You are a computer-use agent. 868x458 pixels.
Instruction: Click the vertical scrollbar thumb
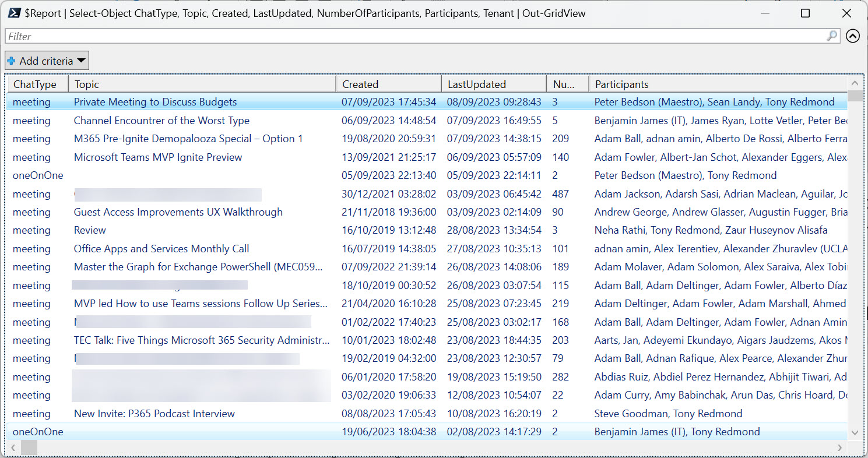(855, 96)
